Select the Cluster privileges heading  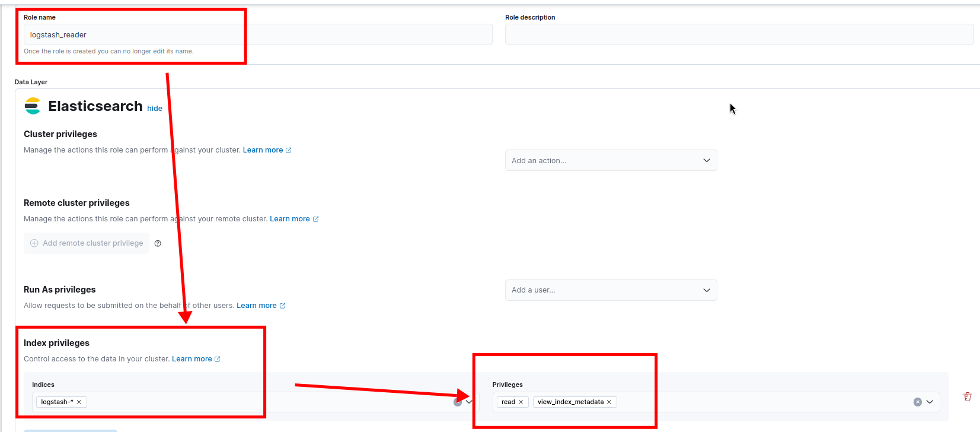[x=60, y=134]
